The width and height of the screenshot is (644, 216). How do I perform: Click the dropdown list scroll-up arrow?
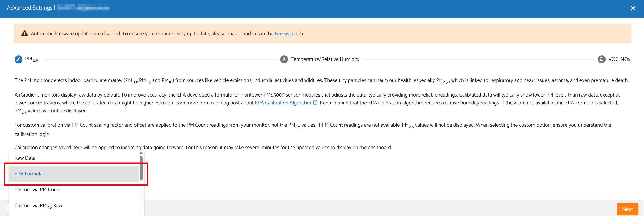[x=141, y=153]
